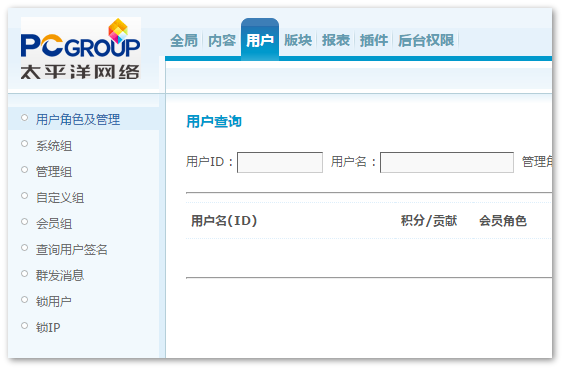Open 用户角色及管理 in the sidebar
564x370 pixels.
click(x=78, y=119)
